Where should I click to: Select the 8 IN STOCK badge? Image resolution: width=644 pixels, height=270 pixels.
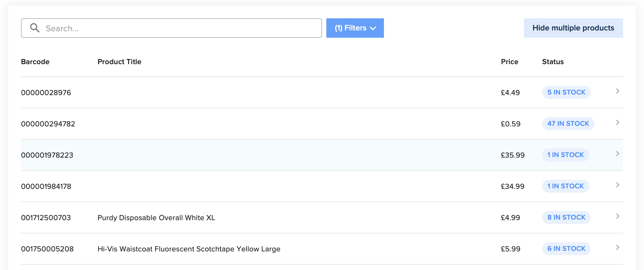point(566,217)
